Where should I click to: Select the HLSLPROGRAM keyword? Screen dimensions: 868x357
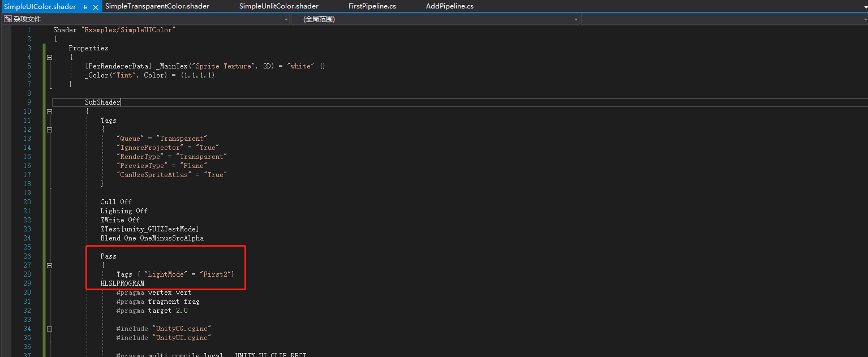click(122, 283)
